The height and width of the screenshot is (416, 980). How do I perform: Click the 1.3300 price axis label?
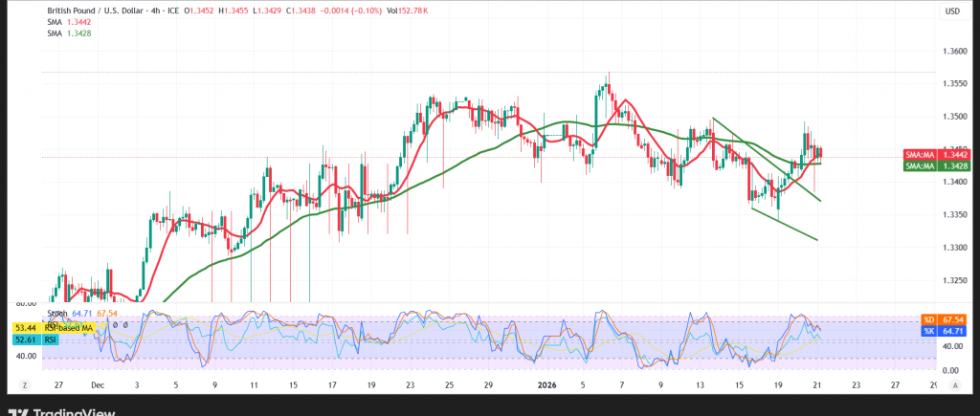pyautogui.click(x=955, y=248)
